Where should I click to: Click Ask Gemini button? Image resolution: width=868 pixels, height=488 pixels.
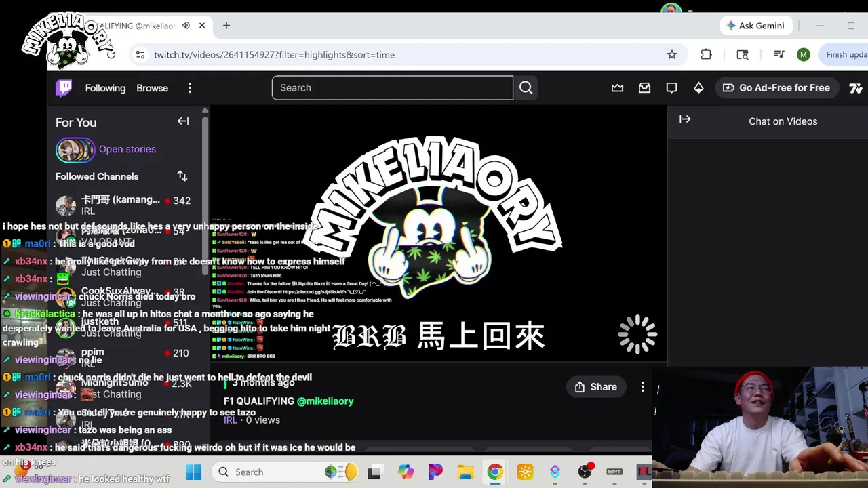point(755,26)
